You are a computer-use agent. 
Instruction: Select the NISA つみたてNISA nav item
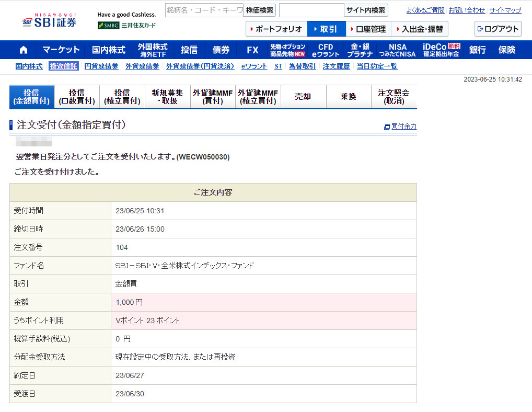tap(398, 50)
